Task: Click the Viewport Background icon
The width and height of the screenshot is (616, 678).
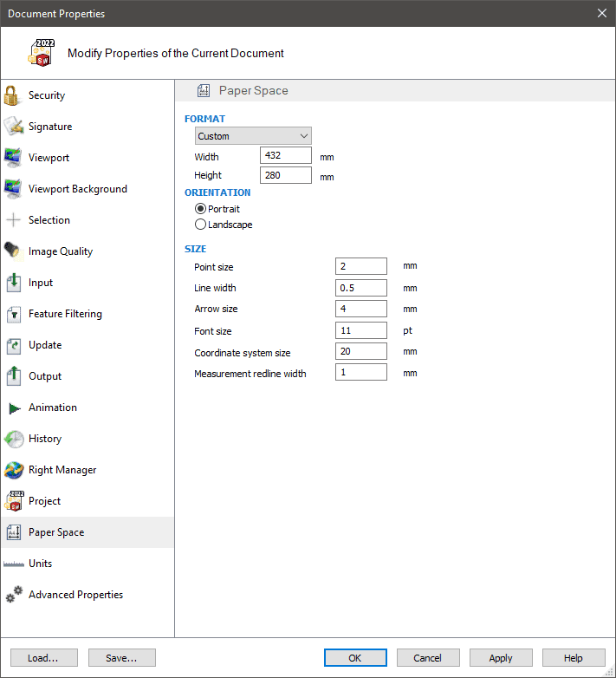Action: pos(13,188)
